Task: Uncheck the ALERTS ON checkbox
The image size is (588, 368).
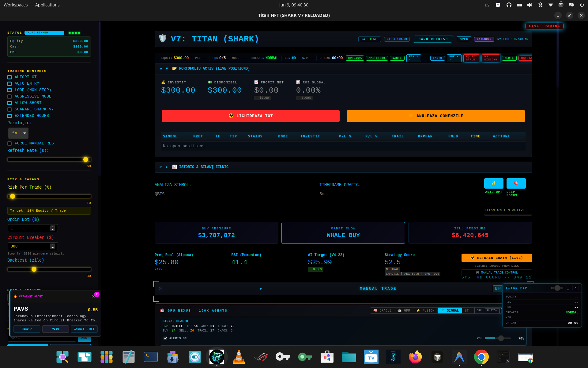Action: pyautogui.click(x=165, y=338)
